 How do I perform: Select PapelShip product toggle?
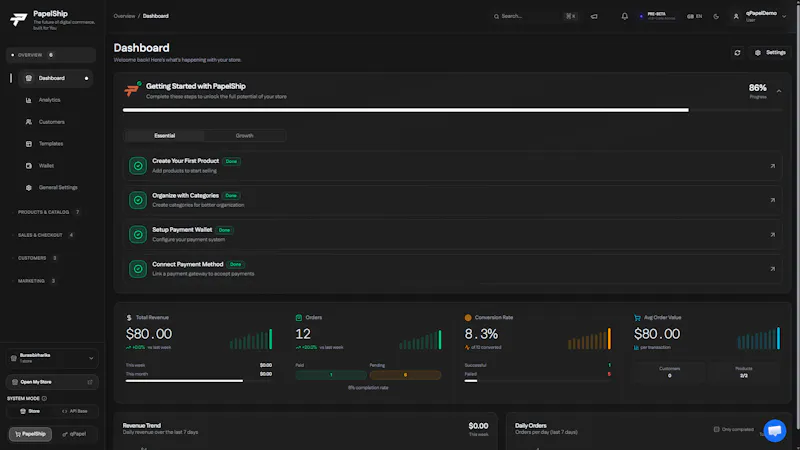click(30, 434)
